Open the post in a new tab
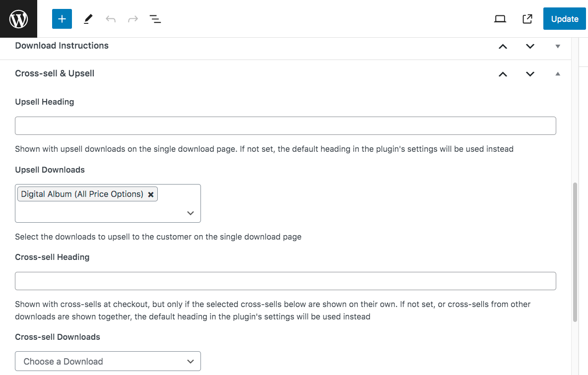The width and height of the screenshot is (588, 375). pos(527,18)
